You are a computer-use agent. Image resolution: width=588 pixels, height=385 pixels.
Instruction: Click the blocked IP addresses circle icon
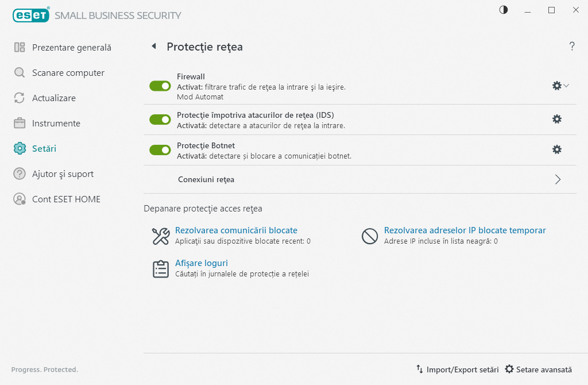(370, 236)
